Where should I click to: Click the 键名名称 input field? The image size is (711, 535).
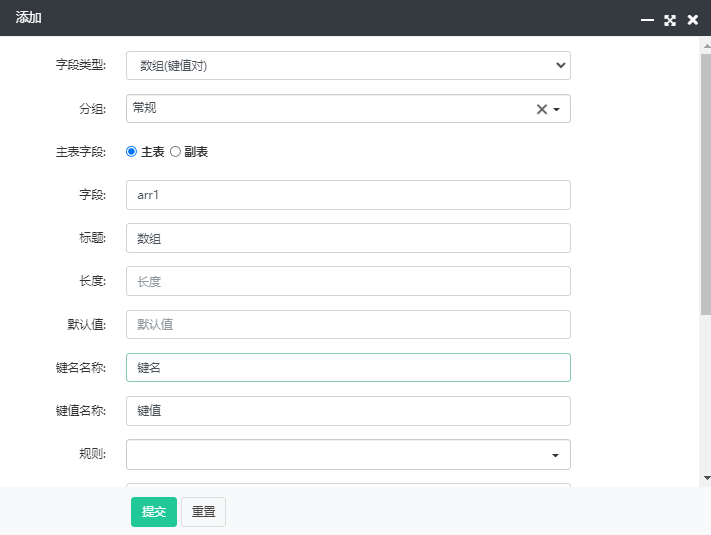point(348,367)
